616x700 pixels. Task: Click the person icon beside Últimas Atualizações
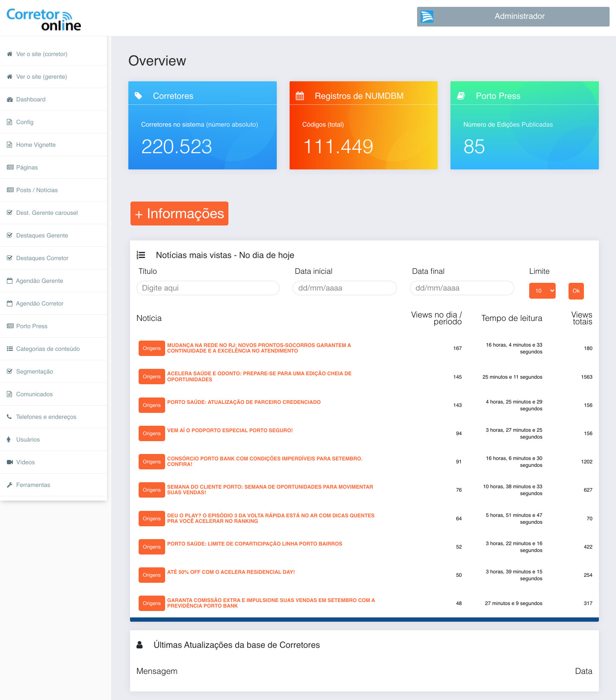139,645
